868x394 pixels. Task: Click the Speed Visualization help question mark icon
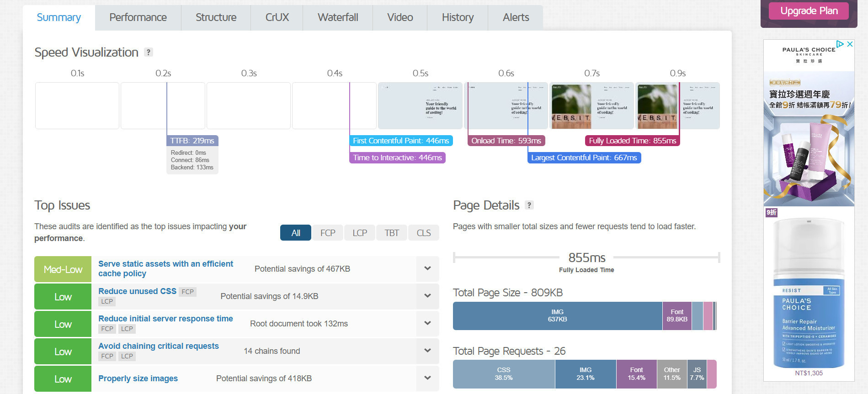click(148, 53)
